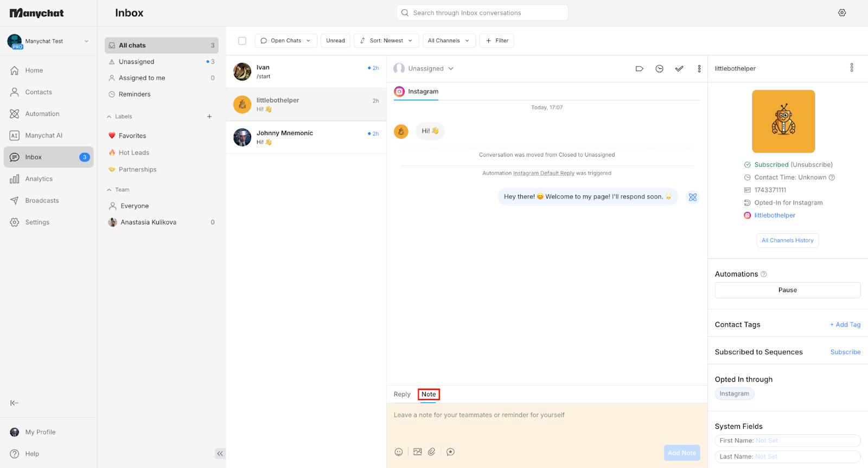Toggle the Unread filter
The height and width of the screenshot is (468, 868).
coord(335,41)
